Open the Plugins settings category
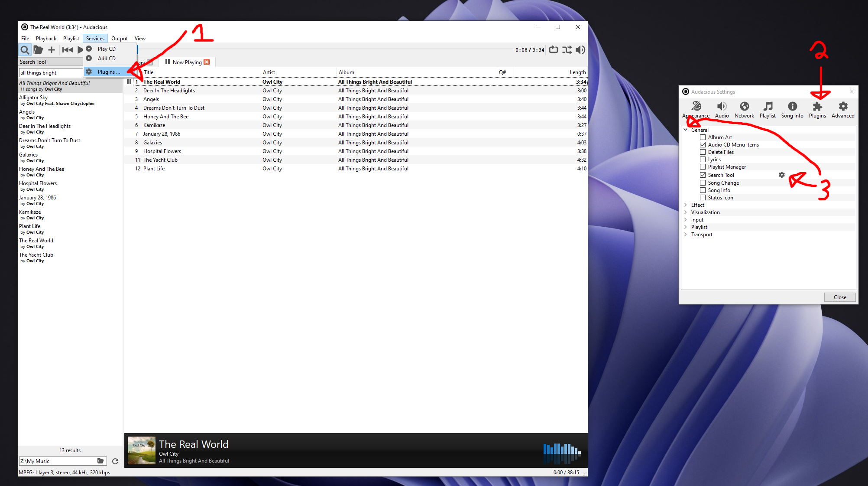 tap(817, 110)
